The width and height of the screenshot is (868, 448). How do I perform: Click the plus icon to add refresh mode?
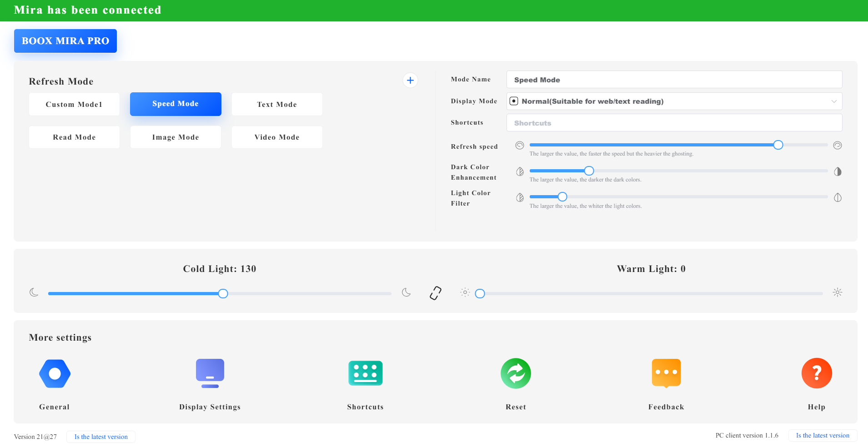410,81
